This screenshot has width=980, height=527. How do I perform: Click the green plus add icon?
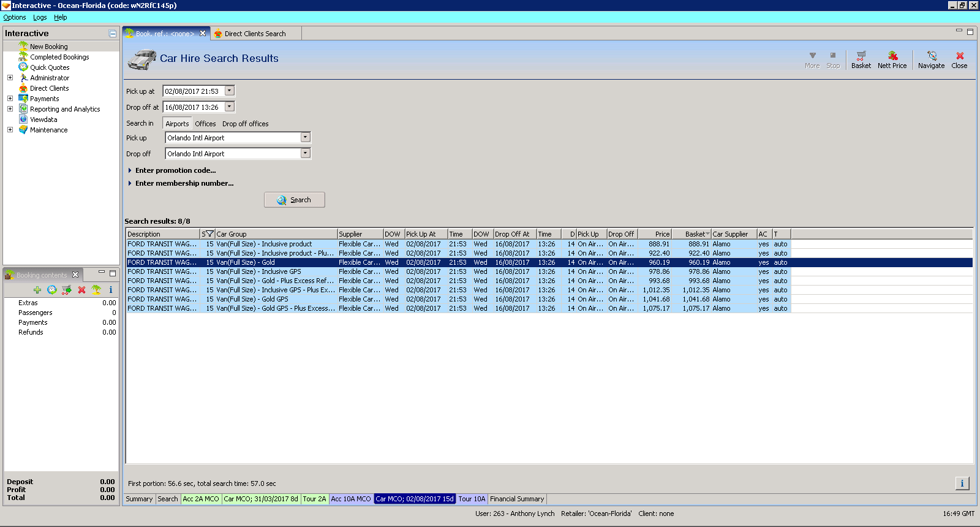coord(37,290)
